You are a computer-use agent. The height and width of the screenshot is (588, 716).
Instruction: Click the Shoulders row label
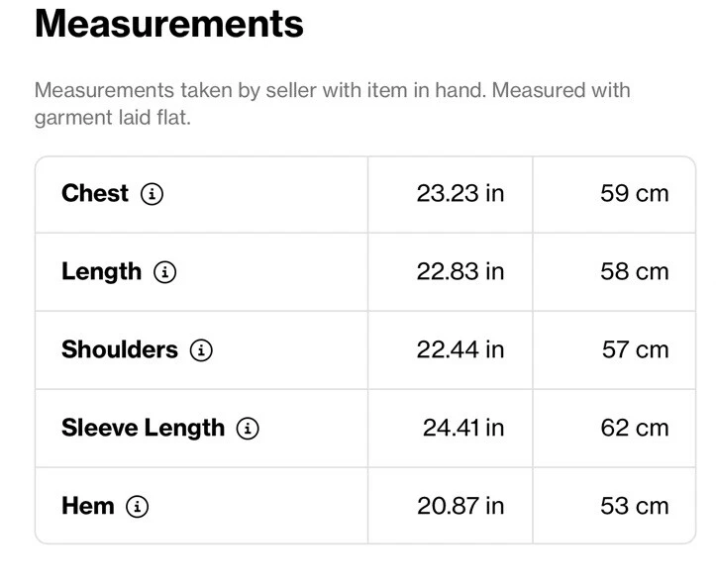120,350
